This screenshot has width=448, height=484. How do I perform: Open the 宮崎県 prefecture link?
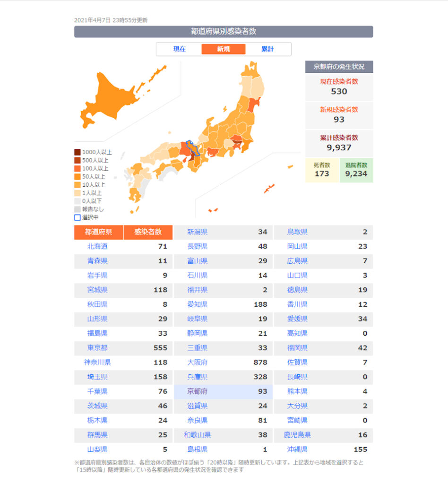click(x=297, y=420)
